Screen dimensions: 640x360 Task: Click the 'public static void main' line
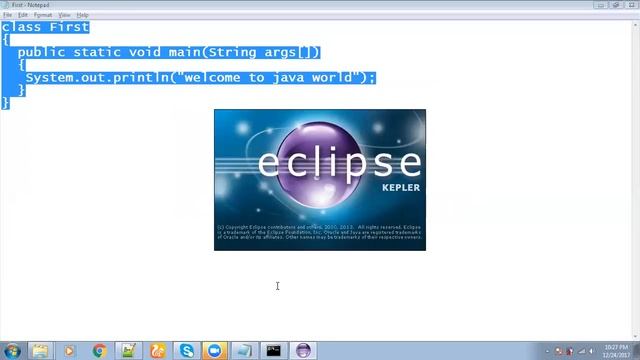(169, 53)
